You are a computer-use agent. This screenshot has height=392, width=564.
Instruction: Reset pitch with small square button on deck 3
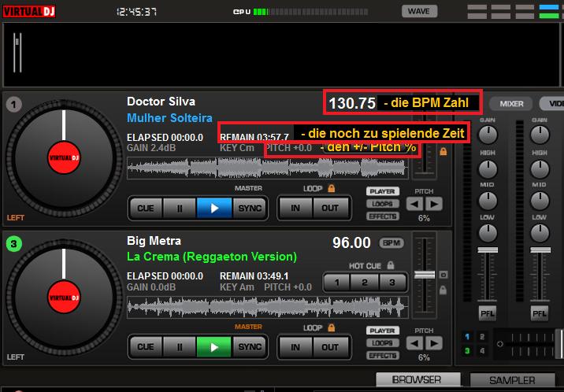click(x=443, y=275)
